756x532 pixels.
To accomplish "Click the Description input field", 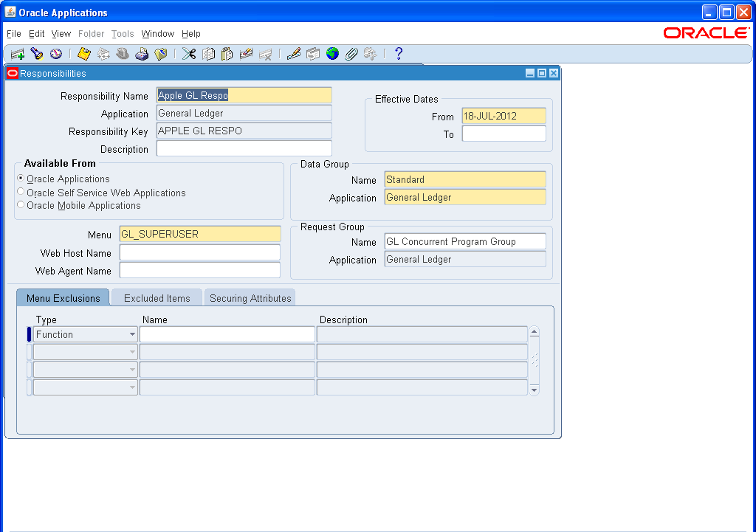I will coord(244,148).
